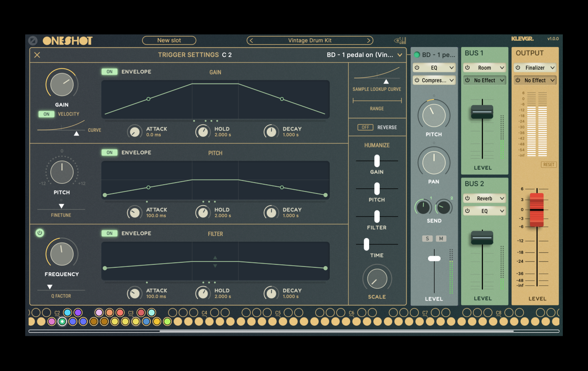588x371 pixels.
Task: Click the Gain envelope Attack knob
Action: click(135, 132)
